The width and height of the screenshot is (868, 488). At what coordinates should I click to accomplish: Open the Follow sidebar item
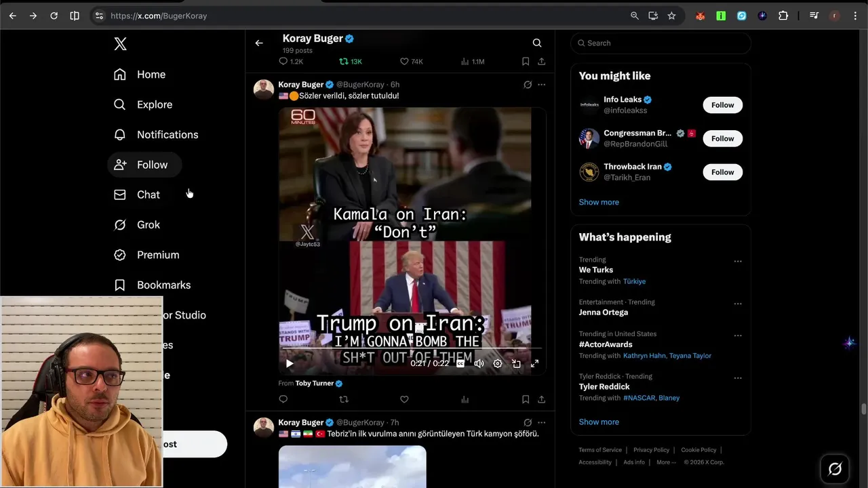click(144, 165)
